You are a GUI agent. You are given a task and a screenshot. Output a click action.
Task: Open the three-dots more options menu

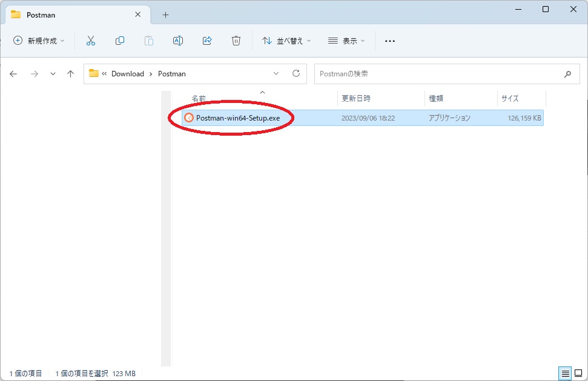tap(390, 41)
